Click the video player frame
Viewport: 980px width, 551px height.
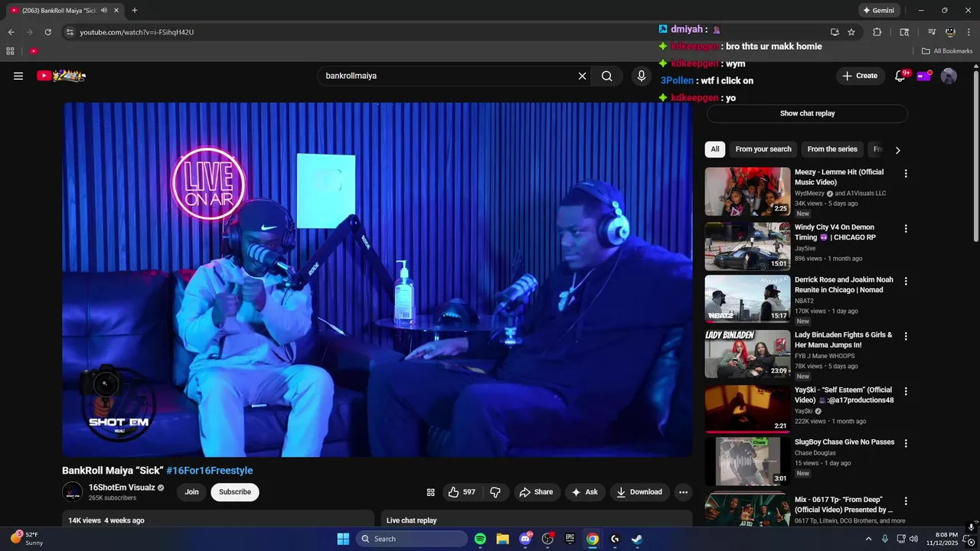tap(377, 280)
